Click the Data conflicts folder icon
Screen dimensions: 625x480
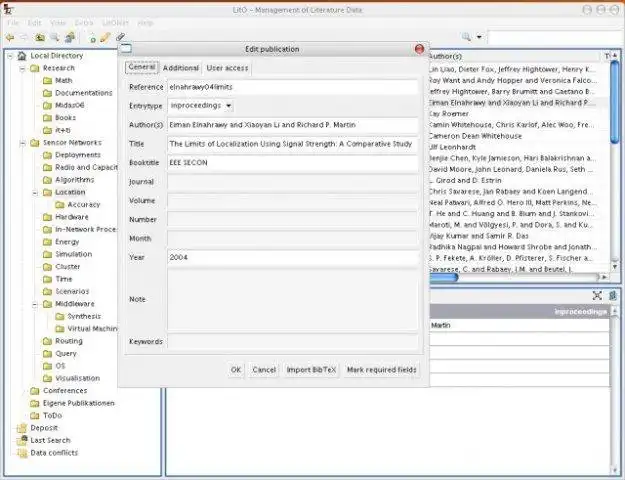(x=22, y=453)
